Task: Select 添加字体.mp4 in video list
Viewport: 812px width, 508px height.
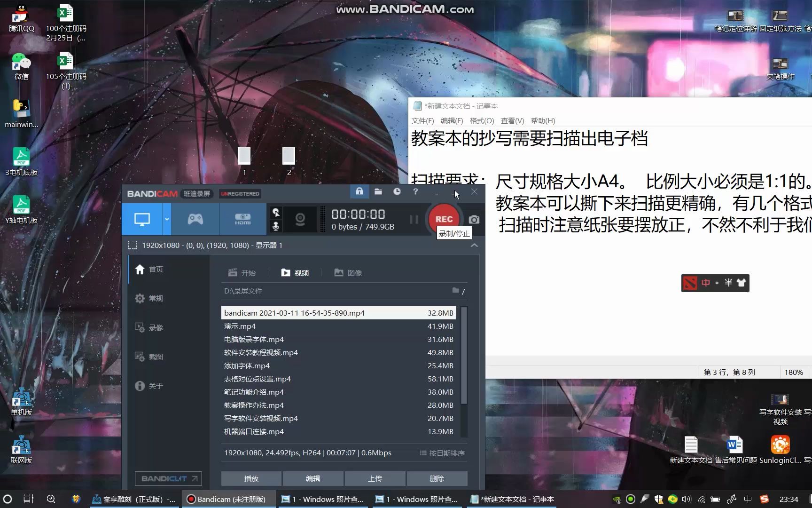Action: point(338,365)
